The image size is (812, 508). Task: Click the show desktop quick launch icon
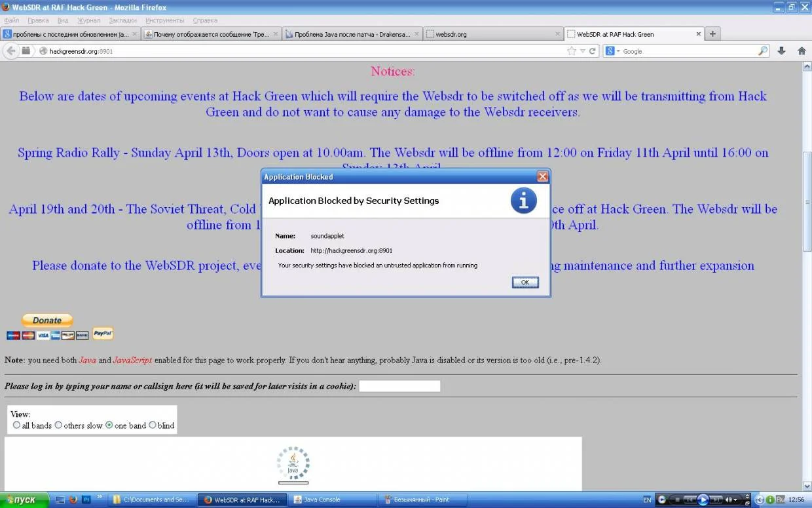[x=60, y=499]
